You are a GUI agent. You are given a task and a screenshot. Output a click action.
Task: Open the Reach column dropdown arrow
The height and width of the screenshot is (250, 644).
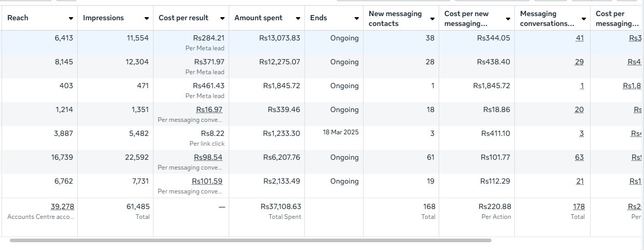(x=71, y=19)
